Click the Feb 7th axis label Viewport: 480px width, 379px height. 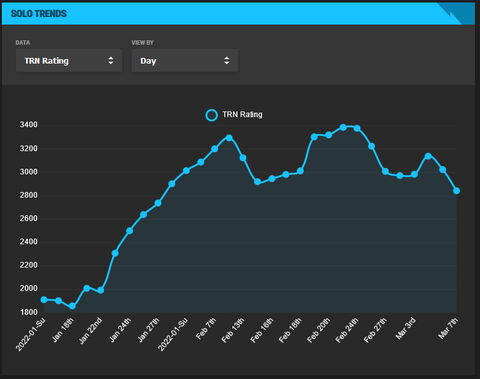coord(206,329)
